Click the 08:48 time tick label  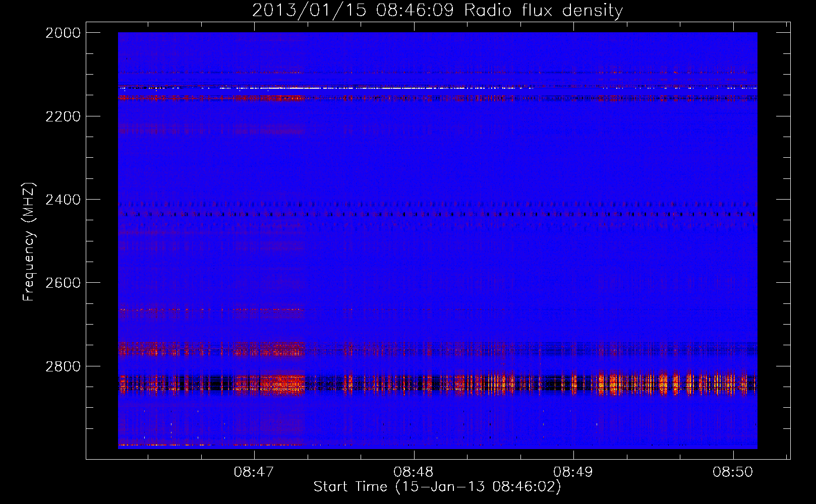click(414, 472)
